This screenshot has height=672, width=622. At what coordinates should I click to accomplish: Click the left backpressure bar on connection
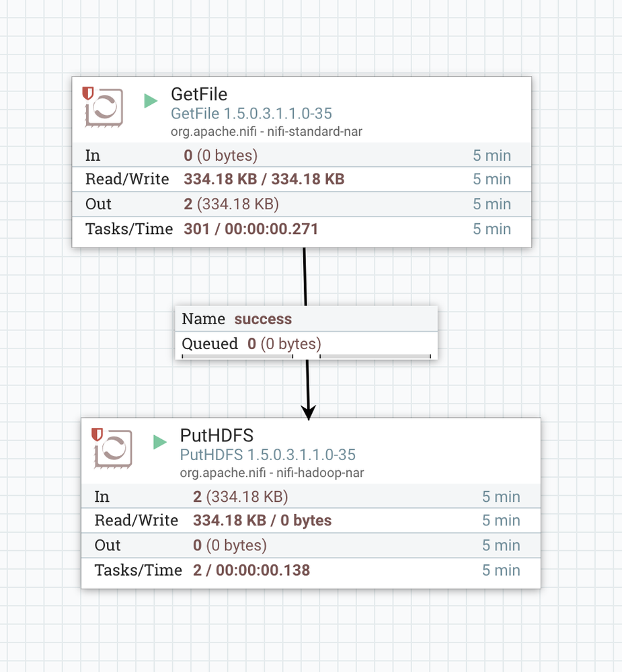pyautogui.click(x=237, y=355)
